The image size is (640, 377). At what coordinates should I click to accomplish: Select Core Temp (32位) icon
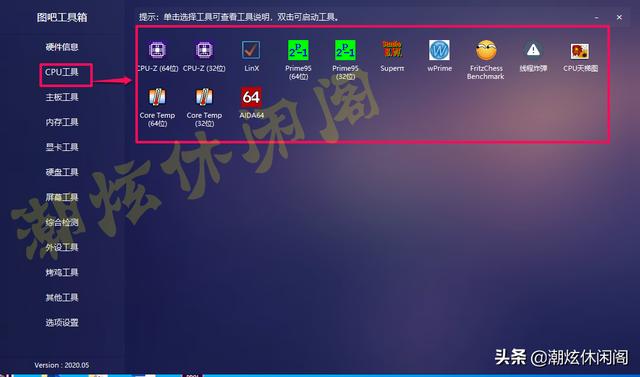tap(204, 98)
